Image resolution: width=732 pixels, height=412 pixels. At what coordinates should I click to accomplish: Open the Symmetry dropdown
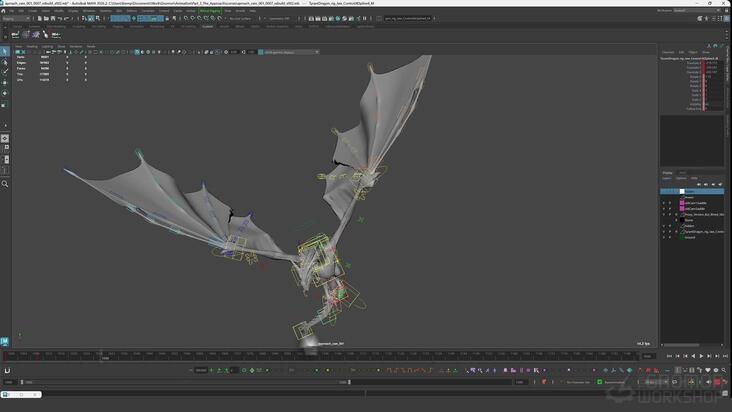point(279,19)
